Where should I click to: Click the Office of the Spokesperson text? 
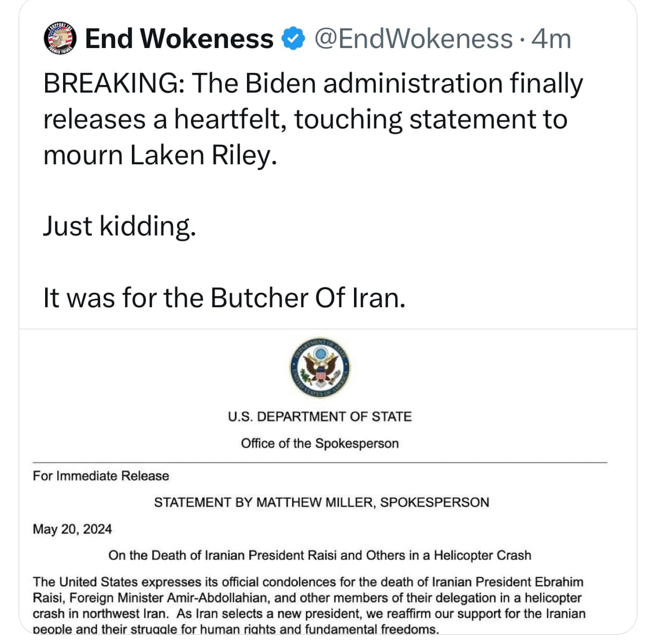point(320,444)
